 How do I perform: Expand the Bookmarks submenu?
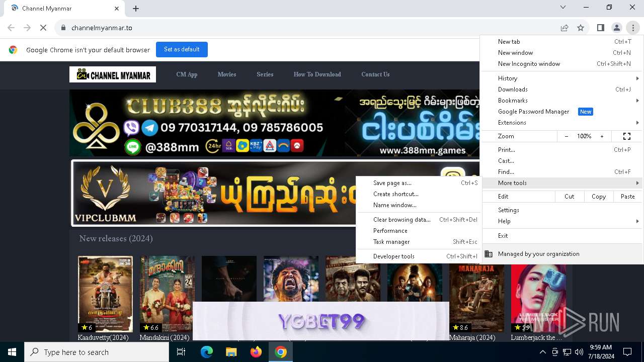click(562, 101)
